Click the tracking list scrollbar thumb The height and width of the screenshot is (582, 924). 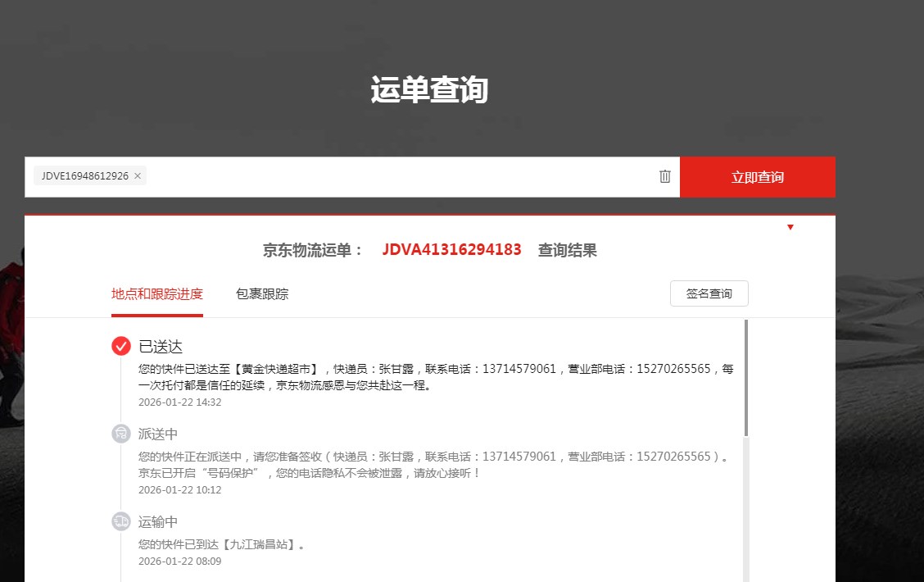(745, 377)
